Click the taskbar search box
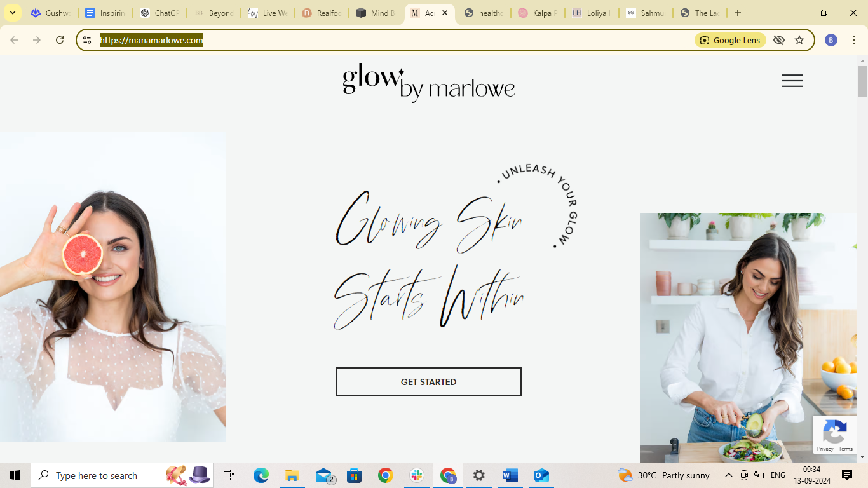Viewport: 868px width, 488px height. pos(122,475)
